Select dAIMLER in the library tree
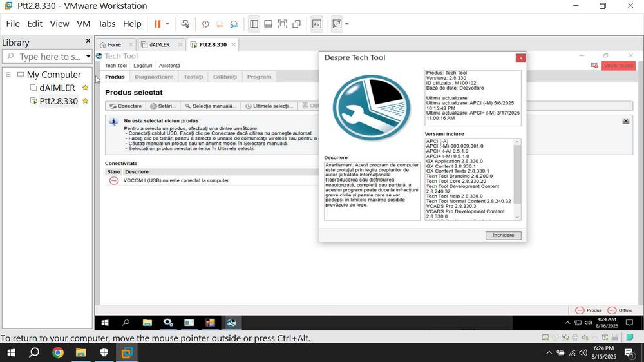 [x=57, y=88]
